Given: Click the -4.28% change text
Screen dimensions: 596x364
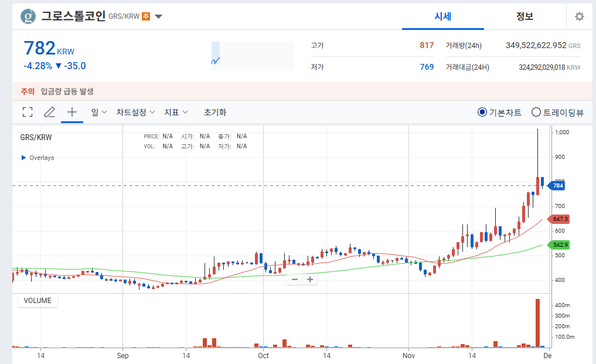Looking at the screenshot, I should (x=38, y=66).
